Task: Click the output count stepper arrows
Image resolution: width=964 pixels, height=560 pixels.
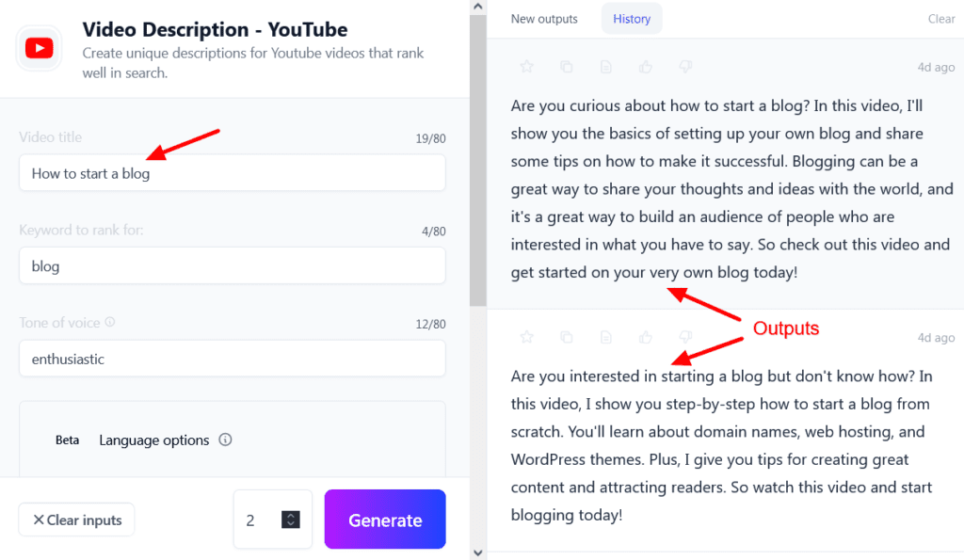Action: 290,520
